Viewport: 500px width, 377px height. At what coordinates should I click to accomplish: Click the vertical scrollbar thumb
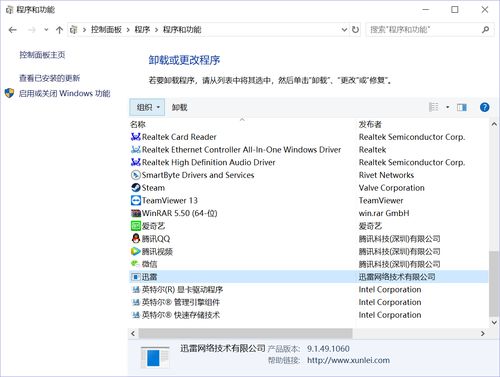[494, 283]
